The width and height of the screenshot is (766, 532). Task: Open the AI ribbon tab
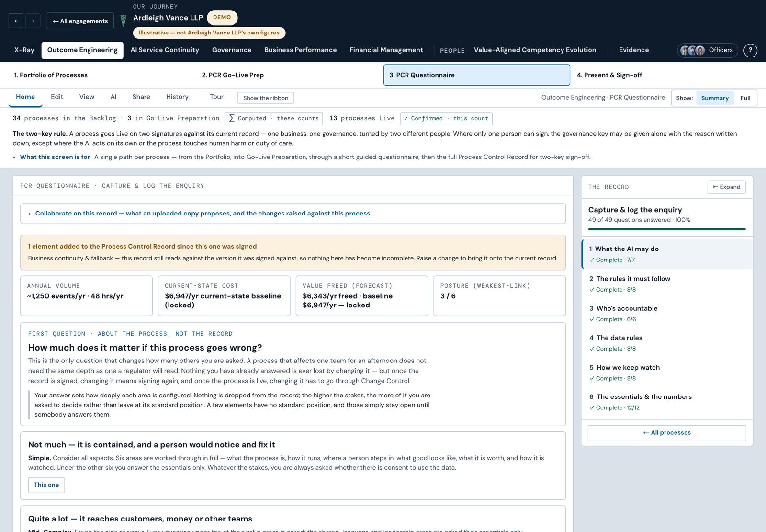pos(113,97)
